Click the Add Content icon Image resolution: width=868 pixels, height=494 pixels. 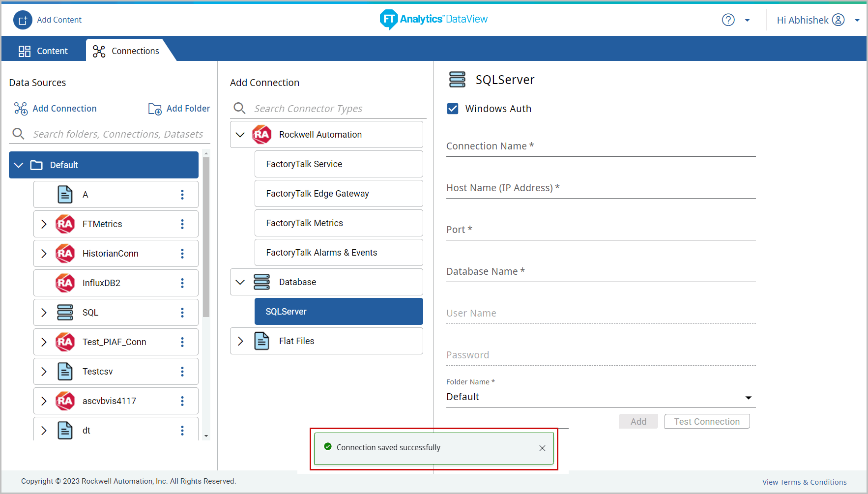tap(23, 20)
